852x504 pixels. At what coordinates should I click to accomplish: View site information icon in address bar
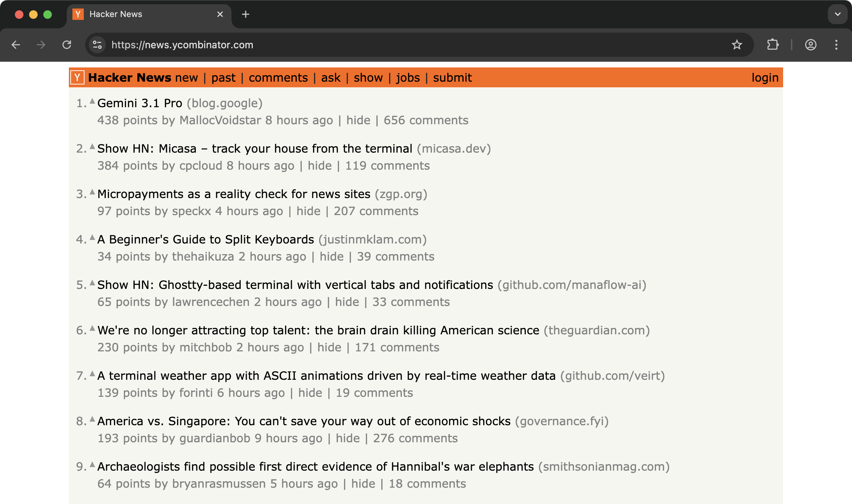click(97, 45)
